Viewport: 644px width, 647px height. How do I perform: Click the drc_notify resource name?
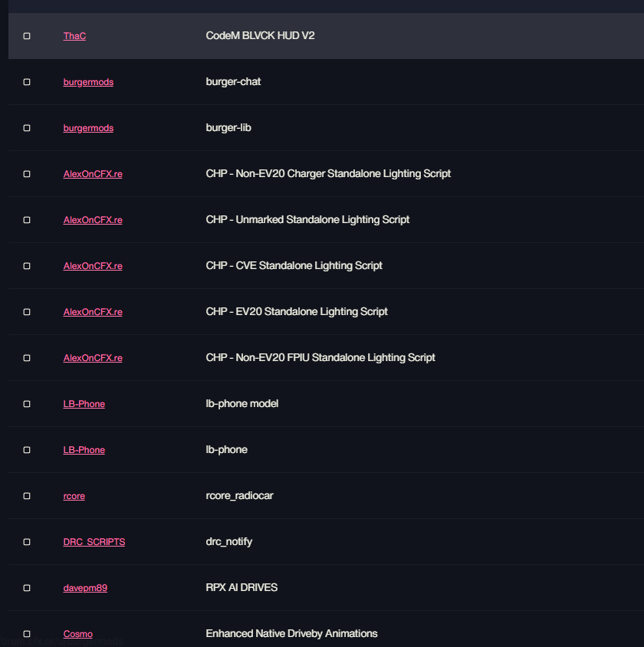pyautogui.click(x=229, y=542)
